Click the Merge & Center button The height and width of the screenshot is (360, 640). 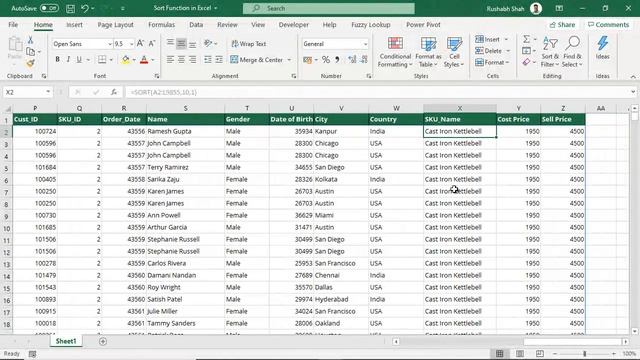[257, 60]
